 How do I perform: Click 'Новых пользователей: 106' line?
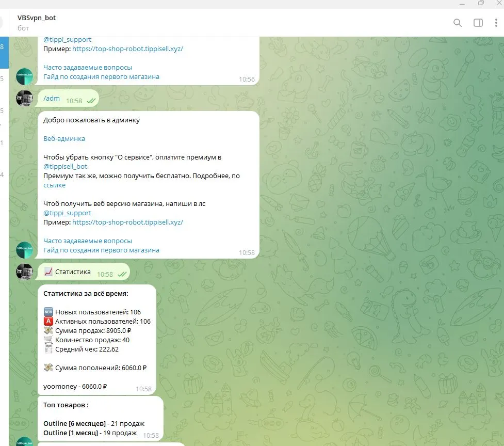pos(98,312)
